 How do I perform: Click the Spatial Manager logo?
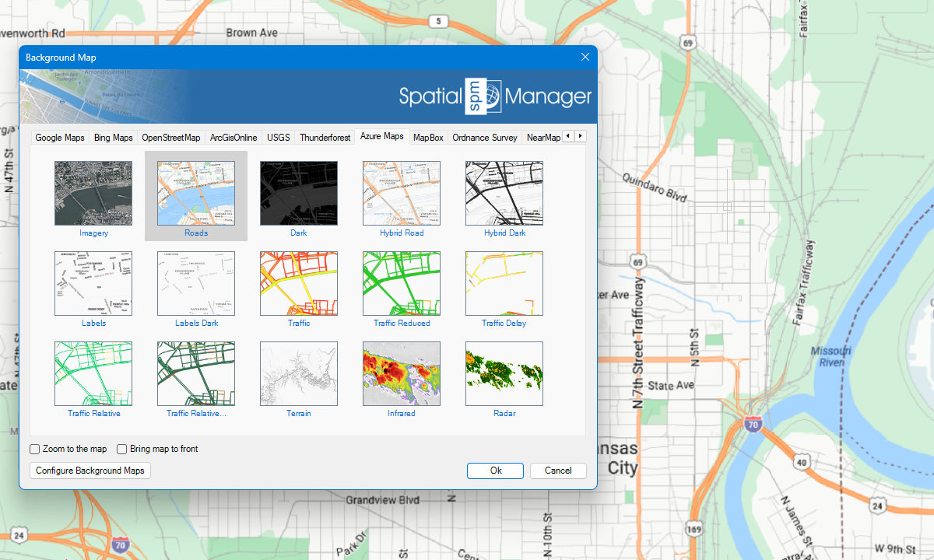point(495,97)
